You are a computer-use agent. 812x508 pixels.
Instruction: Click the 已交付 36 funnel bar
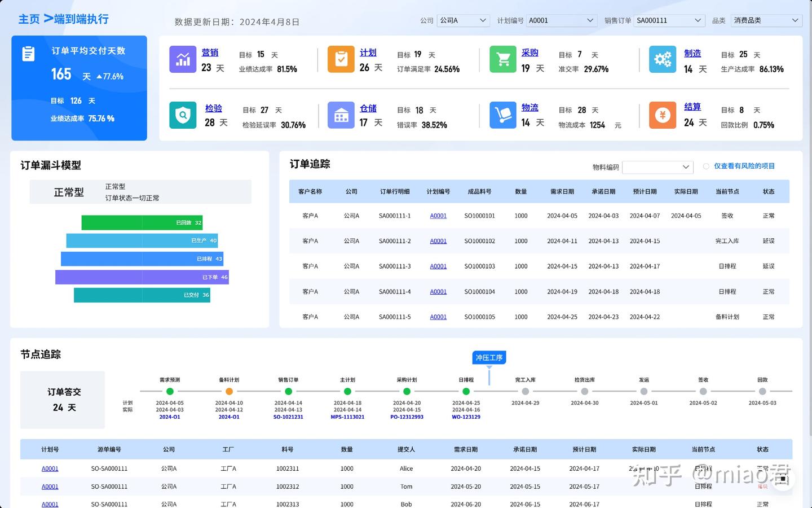[142, 295]
